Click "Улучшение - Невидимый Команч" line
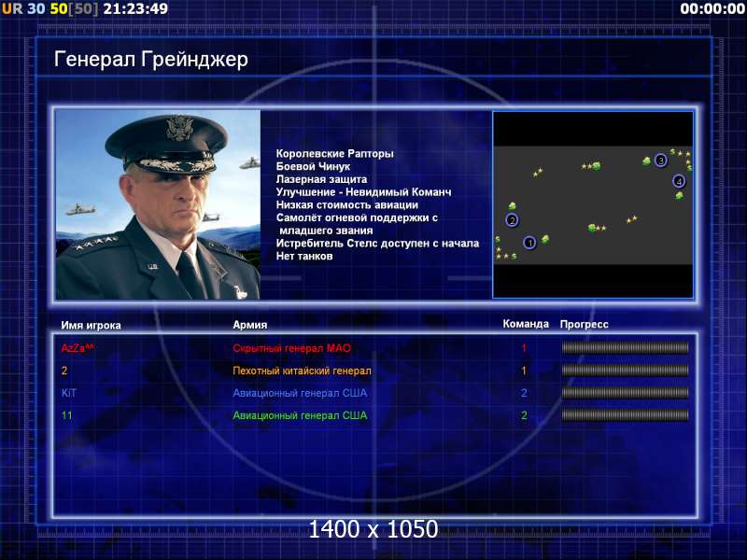The width and height of the screenshot is (747, 560). point(363,192)
